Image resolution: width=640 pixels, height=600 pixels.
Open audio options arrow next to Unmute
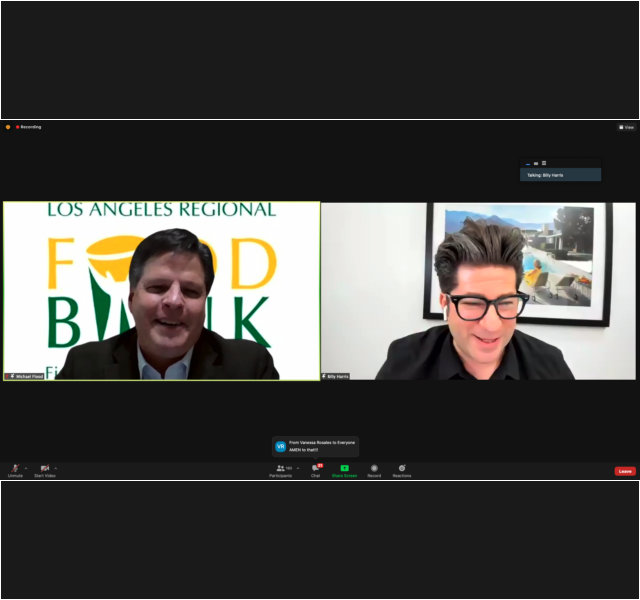(26, 468)
